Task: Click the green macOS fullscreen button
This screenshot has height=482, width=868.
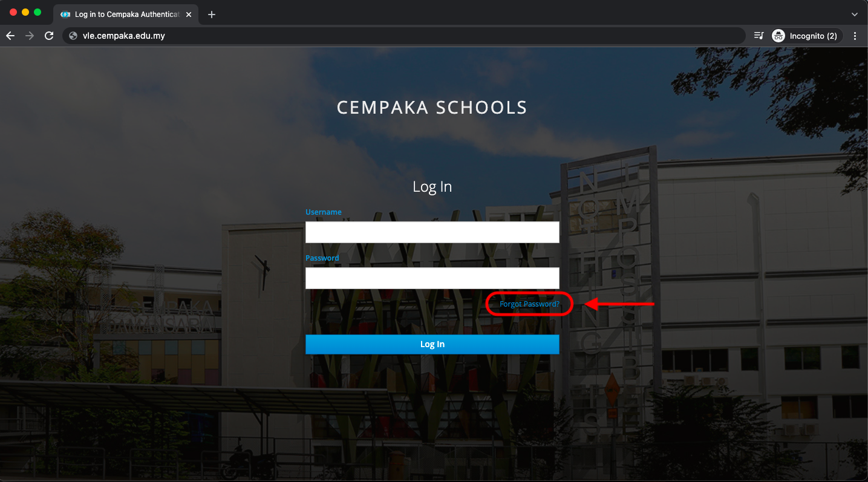Action: [x=38, y=12]
